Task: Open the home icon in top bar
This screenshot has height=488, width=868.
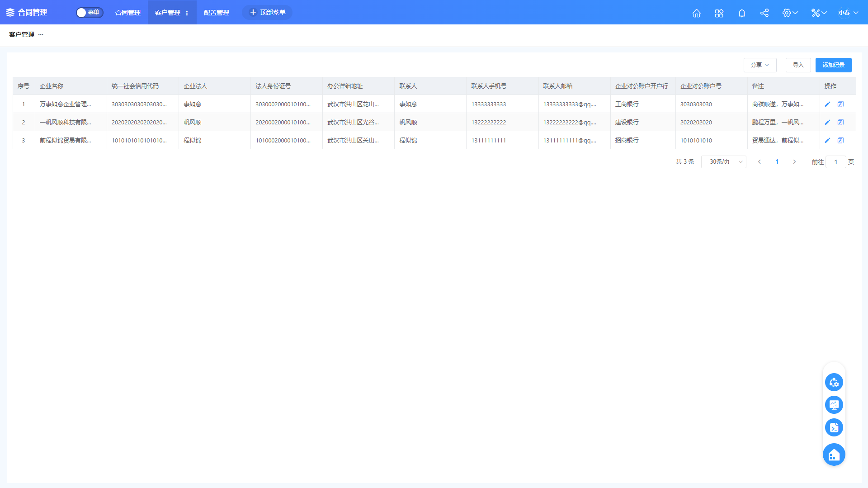Action: pyautogui.click(x=696, y=13)
